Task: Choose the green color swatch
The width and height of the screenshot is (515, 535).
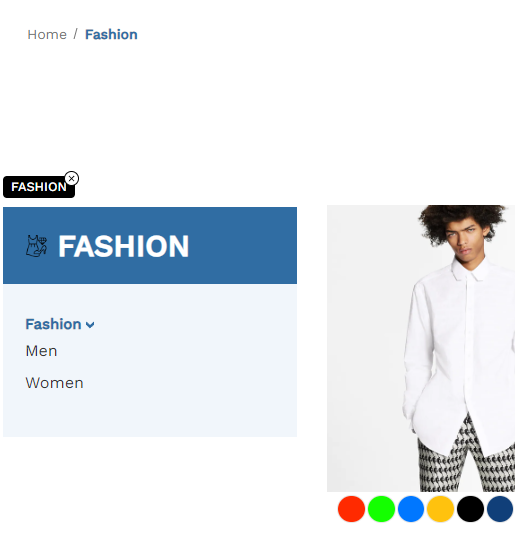Action: point(381,509)
